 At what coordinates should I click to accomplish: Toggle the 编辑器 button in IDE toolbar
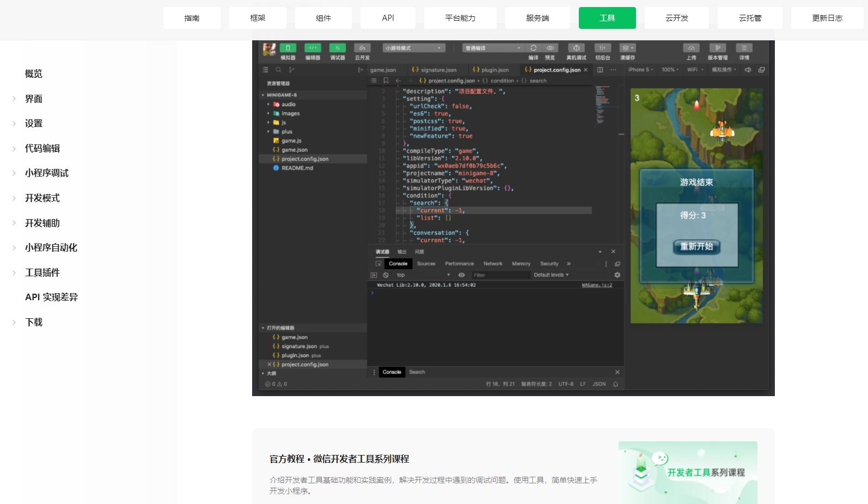(313, 48)
